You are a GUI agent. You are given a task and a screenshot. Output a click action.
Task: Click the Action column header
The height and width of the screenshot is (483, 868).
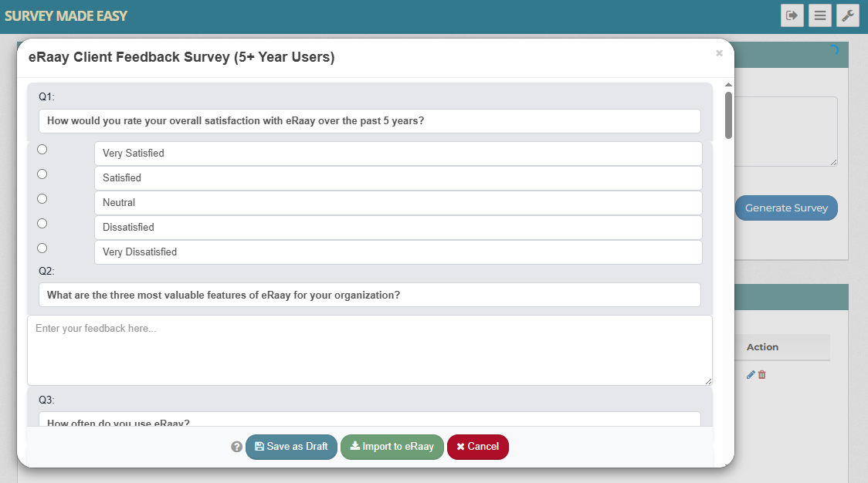pos(762,347)
